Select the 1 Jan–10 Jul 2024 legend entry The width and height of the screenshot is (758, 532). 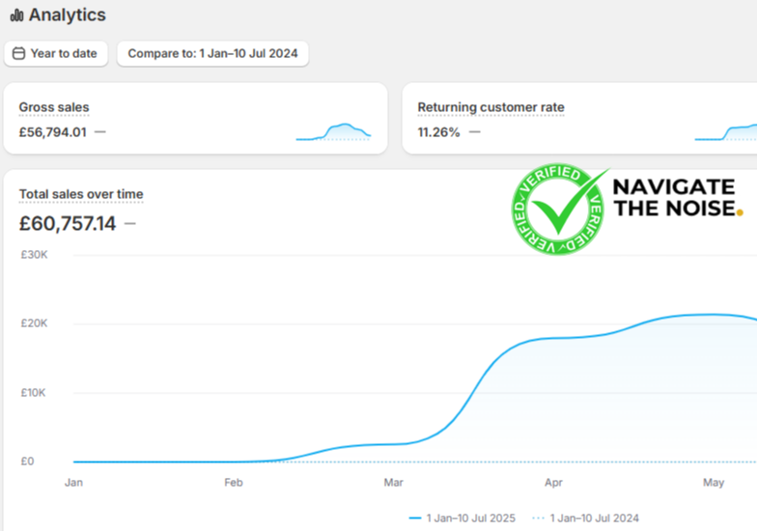point(585,518)
